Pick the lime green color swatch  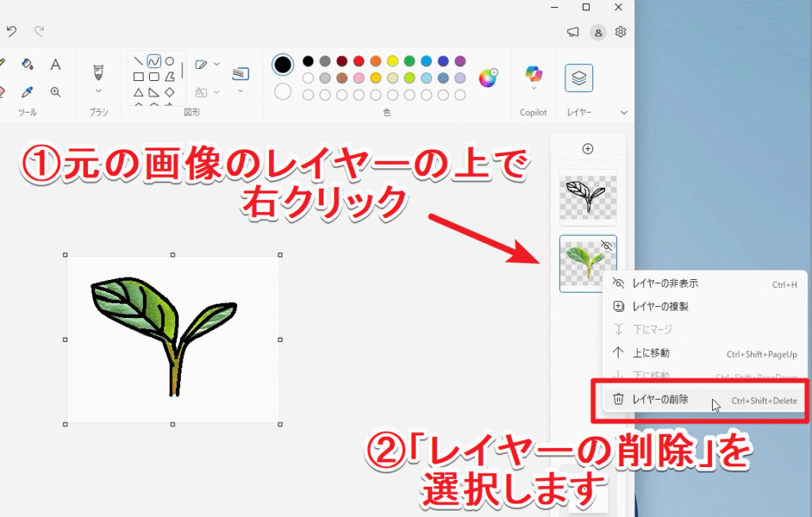tap(410, 79)
